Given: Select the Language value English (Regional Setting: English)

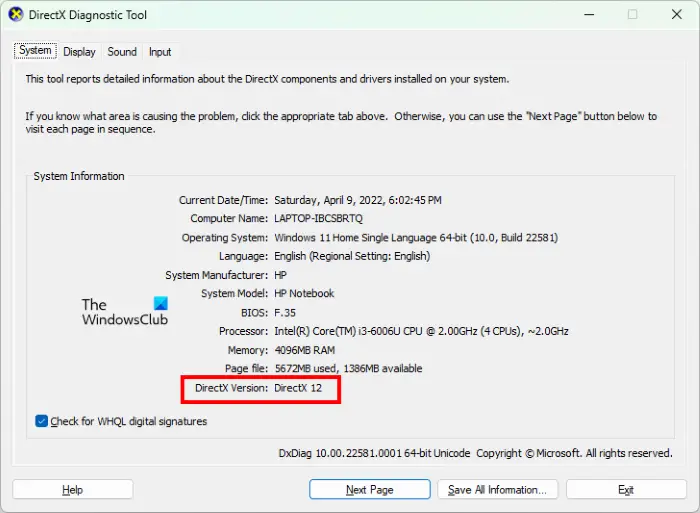Looking at the screenshot, I should coord(352,256).
